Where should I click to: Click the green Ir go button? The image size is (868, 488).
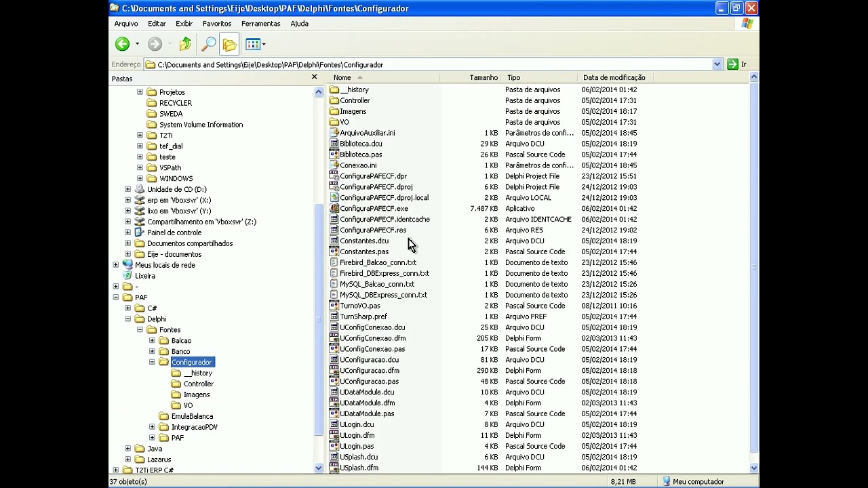(x=736, y=64)
